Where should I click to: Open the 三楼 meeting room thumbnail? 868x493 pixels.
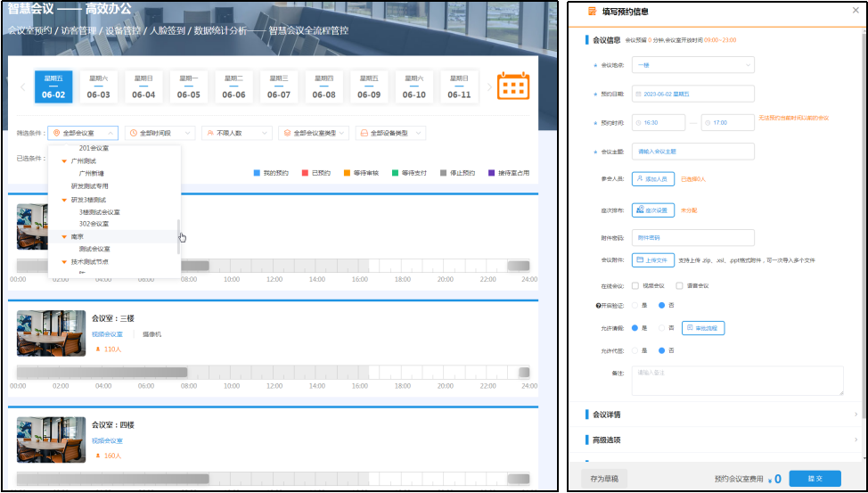point(51,333)
